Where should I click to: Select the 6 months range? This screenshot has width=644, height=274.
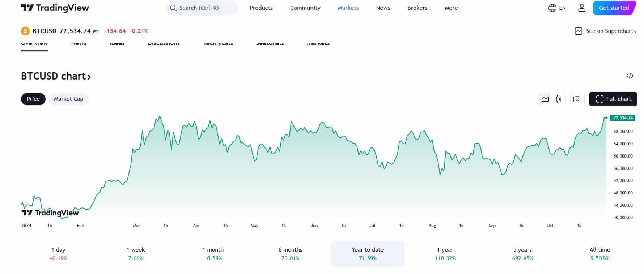pos(290,254)
